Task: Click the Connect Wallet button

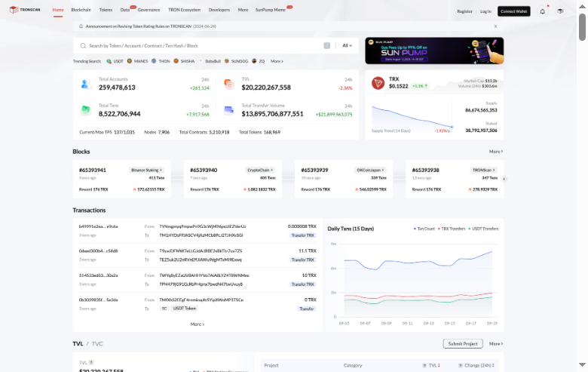Action: click(514, 11)
